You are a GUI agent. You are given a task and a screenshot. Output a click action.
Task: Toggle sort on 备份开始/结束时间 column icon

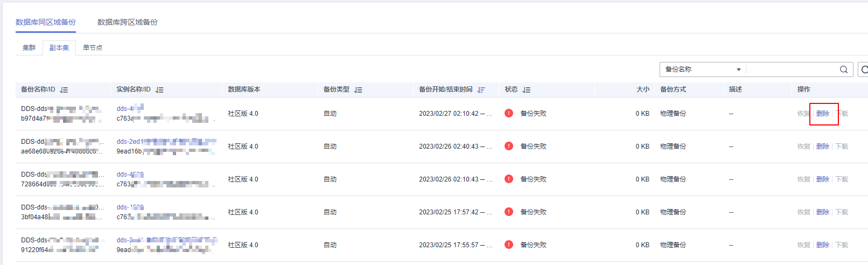pyautogui.click(x=481, y=90)
